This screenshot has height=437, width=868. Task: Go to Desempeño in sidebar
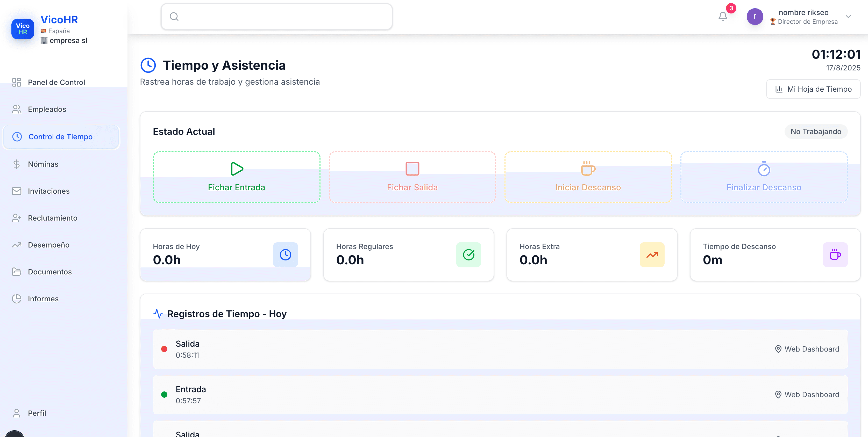pos(61,245)
